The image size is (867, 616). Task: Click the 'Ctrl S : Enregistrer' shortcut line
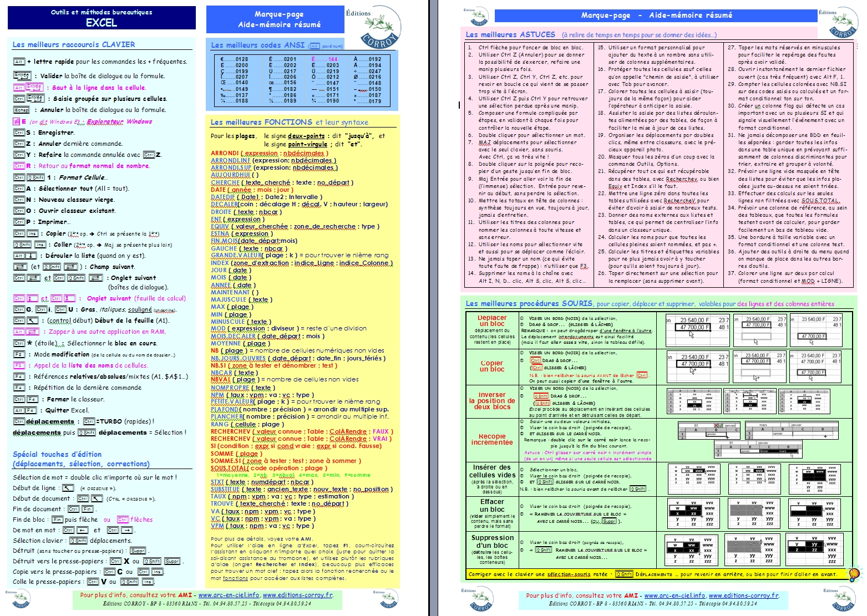point(44,133)
